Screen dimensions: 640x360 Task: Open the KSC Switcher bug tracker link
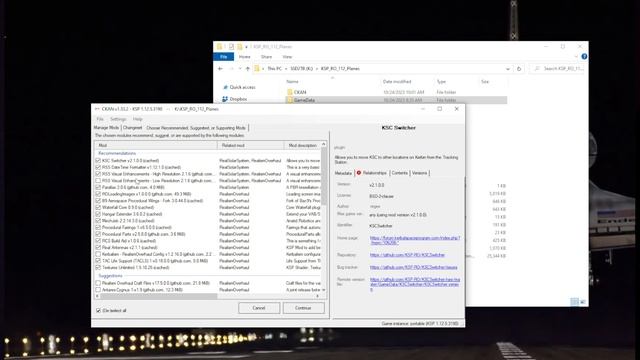pyautogui.click(x=413, y=267)
